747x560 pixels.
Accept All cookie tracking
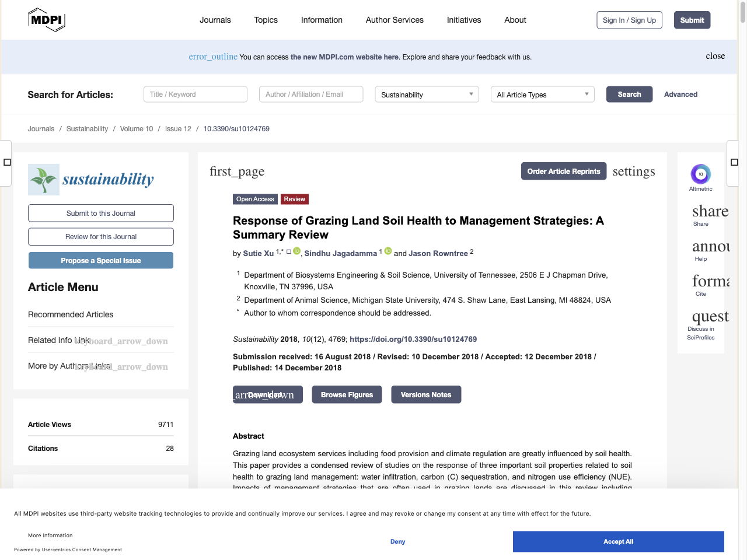[x=618, y=541]
